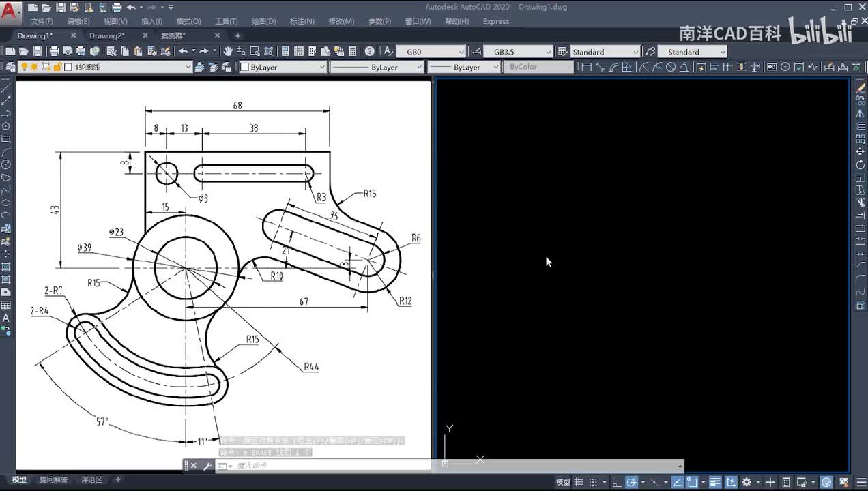Toggle 2D Object Snap in status bar
Screen dimensions: 868x491
(692, 482)
